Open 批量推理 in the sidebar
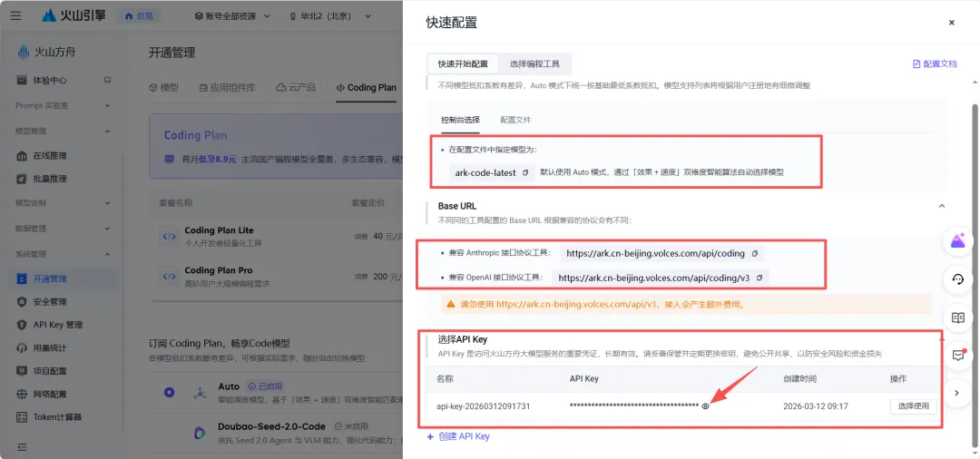Image resolution: width=980 pixels, height=459 pixels. [x=50, y=179]
